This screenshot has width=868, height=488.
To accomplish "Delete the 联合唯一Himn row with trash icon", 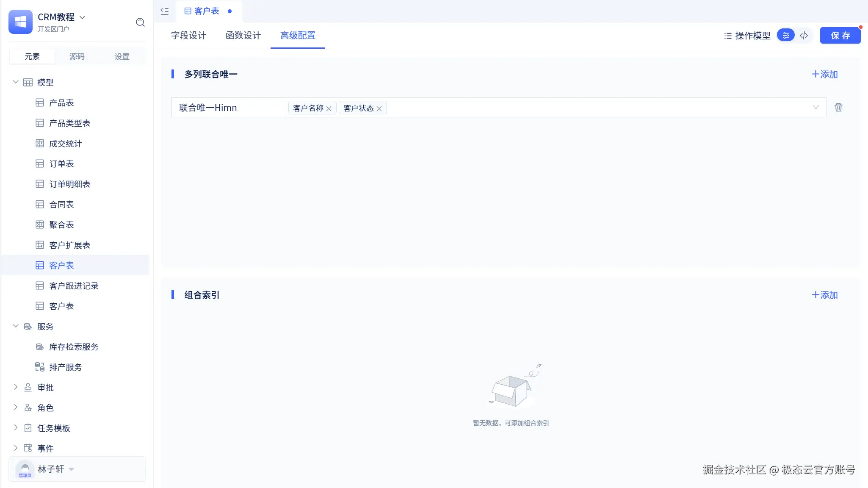I will 838,108.
